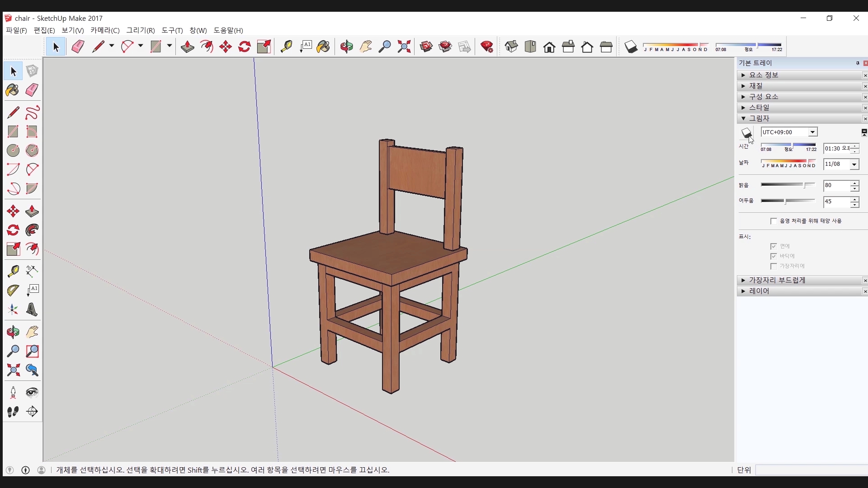Image resolution: width=868 pixels, height=488 pixels.
Task: Uncheck the on-ground shadow display checkbox
Action: tap(774, 256)
